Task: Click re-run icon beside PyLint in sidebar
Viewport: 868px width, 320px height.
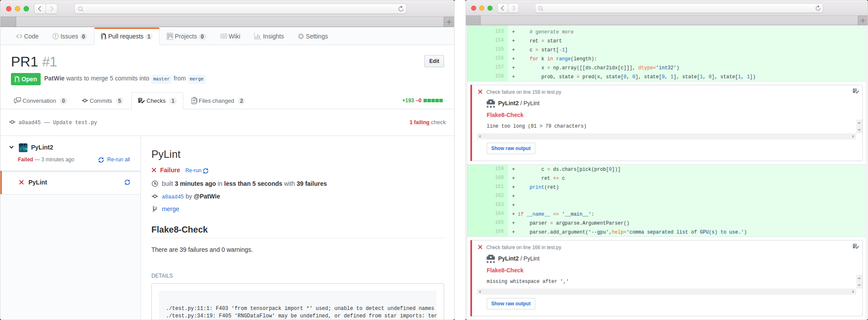Action: point(127,182)
